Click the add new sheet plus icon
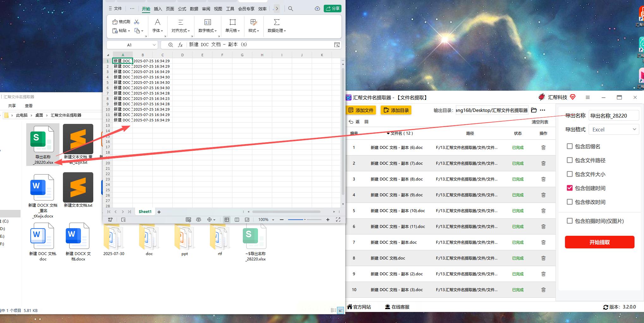The height and width of the screenshot is (323, 644). click(x=159, y=212)
